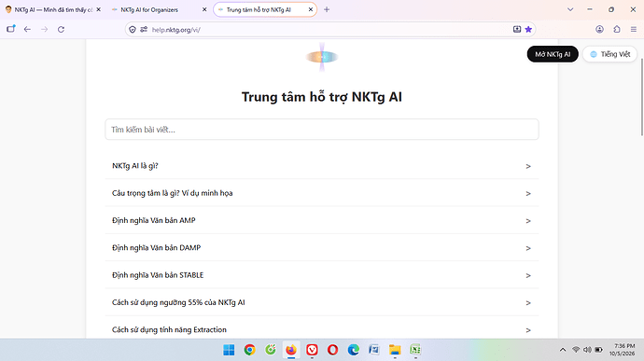Open Vivaldi browser from taskbar
Screen dimensions: 644x361
click(312, 350)
